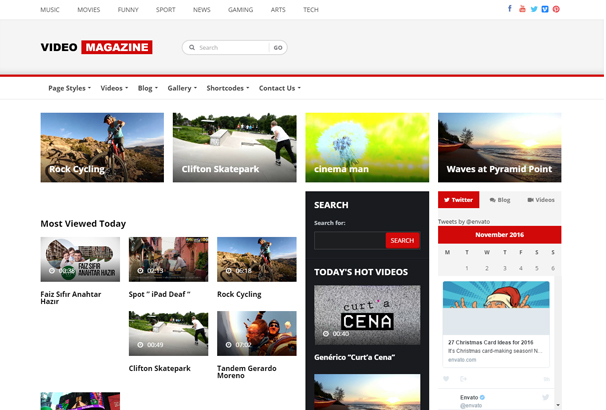Viewport: 606px width, 410px height.
Task: Switch to the Blog tab in sidebar
Action: pos(500,200)
